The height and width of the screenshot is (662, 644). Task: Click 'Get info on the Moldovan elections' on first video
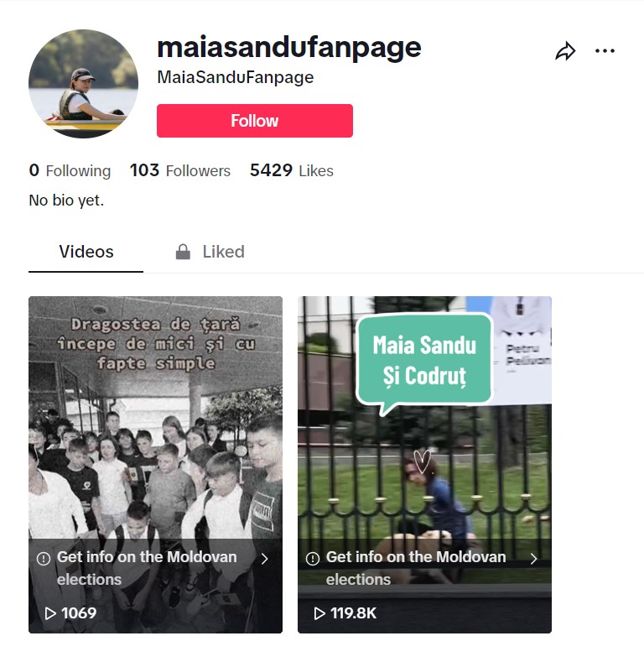pyautogui.click(x=147, y=568)
